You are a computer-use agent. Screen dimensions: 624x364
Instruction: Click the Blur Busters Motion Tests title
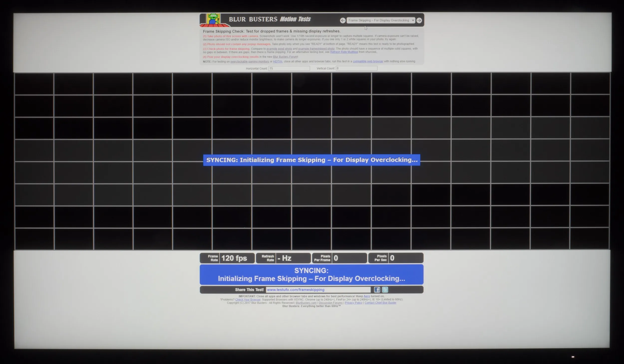tap(270, 19)
